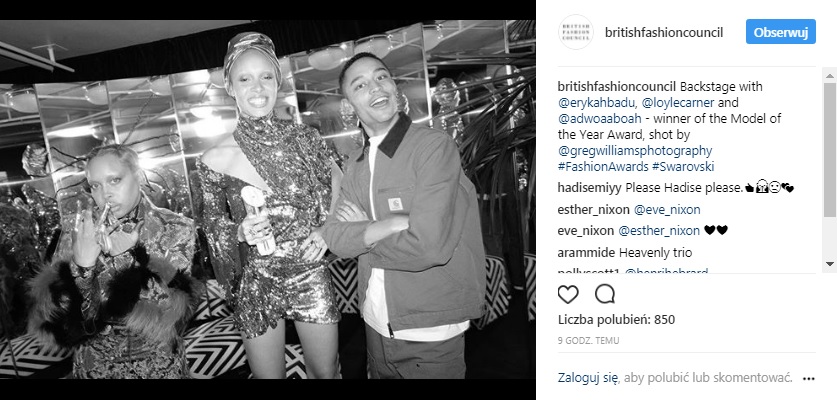Open the 9 godz. temu timestamp
Viewport: 837px width, 400px height.
pos(588,341)
